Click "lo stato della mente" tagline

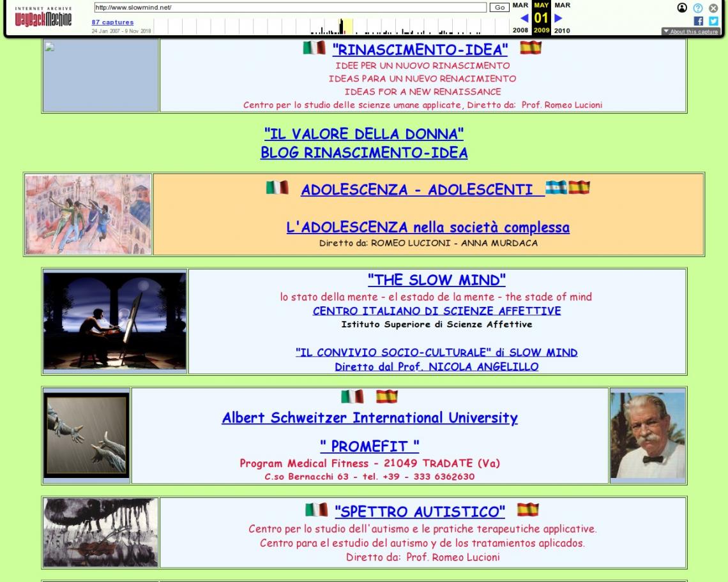(436, 297)
